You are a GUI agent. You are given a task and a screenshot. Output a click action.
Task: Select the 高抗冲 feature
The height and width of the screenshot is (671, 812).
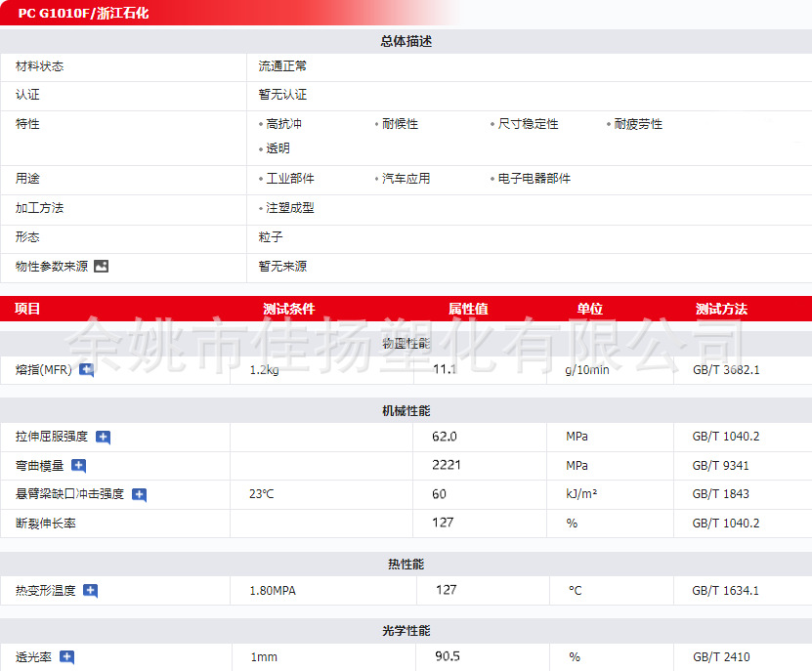(283, 124)
